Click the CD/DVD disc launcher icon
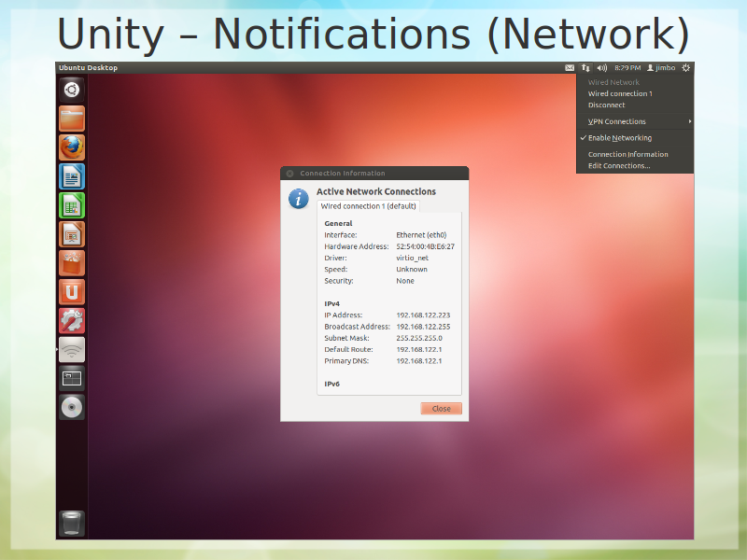Viewport: 747px width, 560px height. (x=72, y=408)
